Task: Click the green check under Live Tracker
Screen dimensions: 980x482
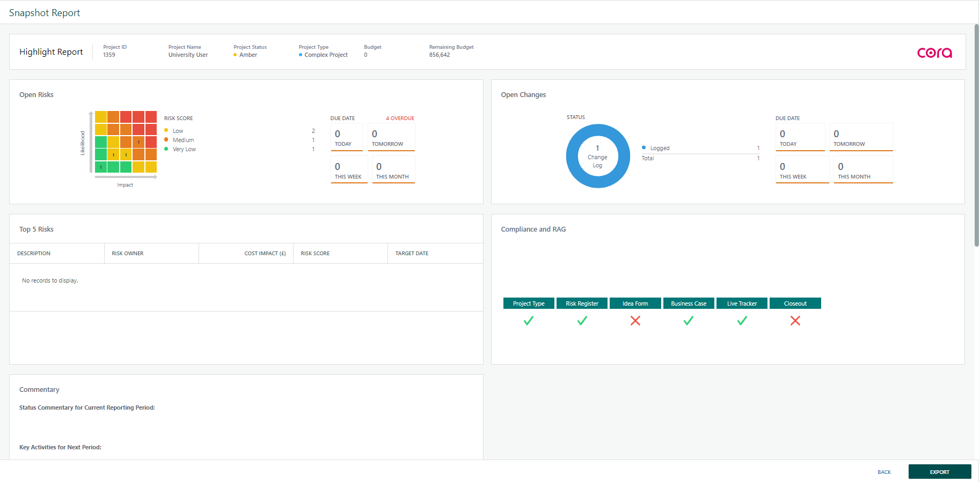Action: point(742,321)
